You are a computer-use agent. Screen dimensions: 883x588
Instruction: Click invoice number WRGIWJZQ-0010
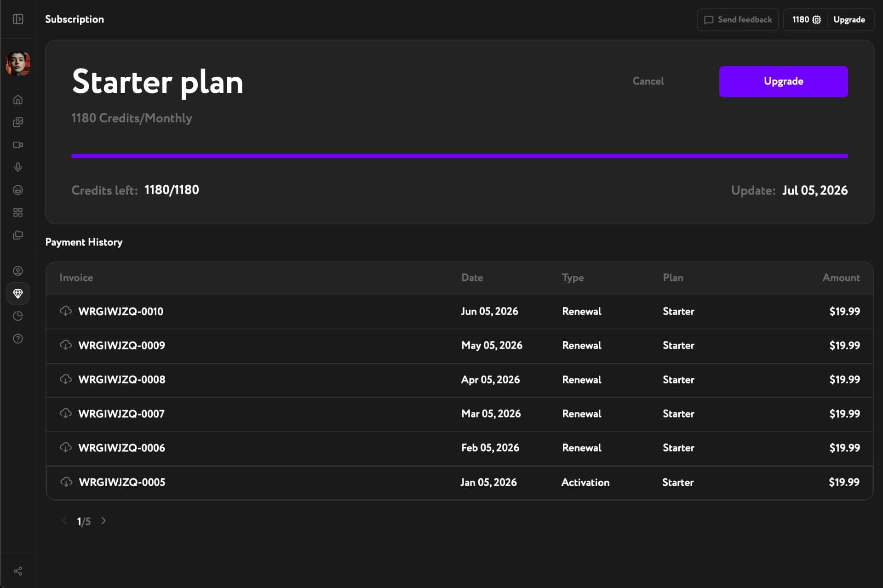click(120, 311)
